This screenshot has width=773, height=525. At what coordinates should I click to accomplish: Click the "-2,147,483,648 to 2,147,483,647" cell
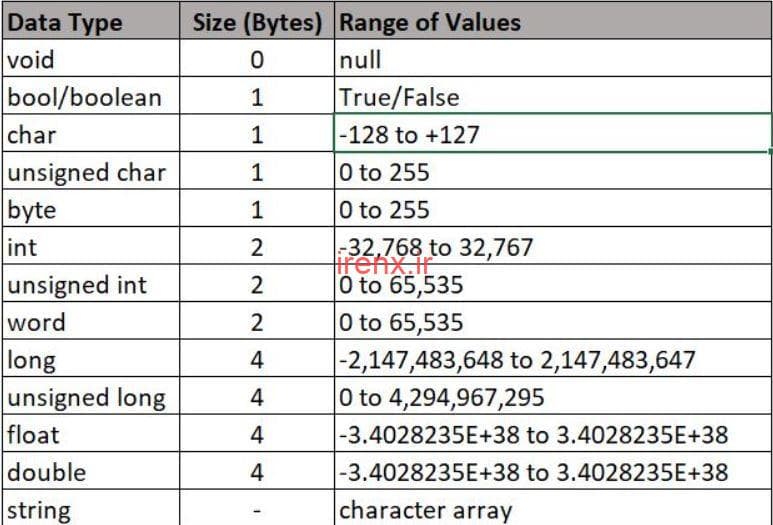coord(517,360)
